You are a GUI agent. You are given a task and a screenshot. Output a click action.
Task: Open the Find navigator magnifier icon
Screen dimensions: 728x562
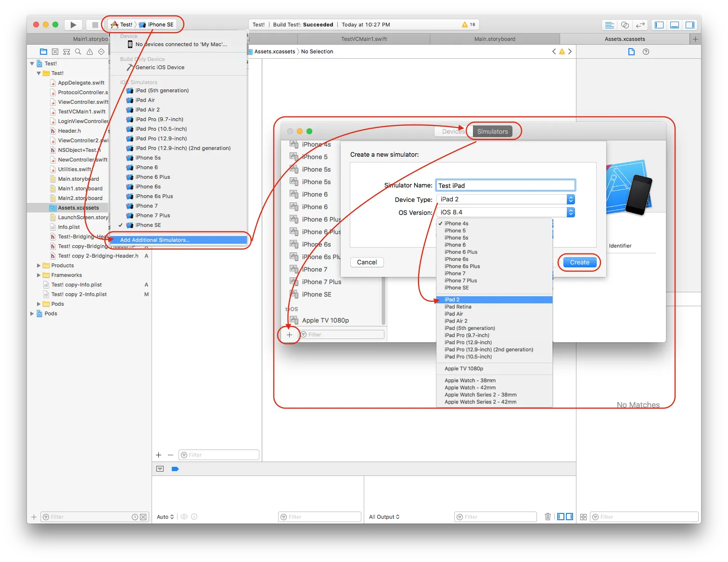point(78,51)
